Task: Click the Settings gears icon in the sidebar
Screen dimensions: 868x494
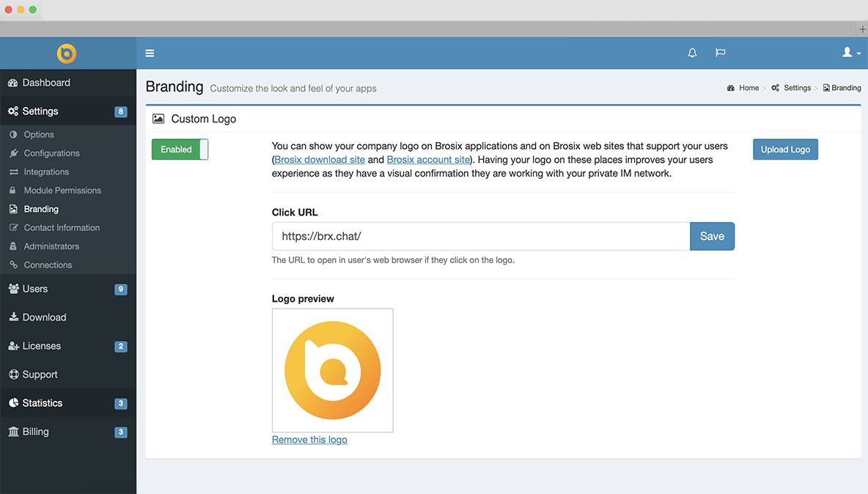Action: click(x=12, y=111)
